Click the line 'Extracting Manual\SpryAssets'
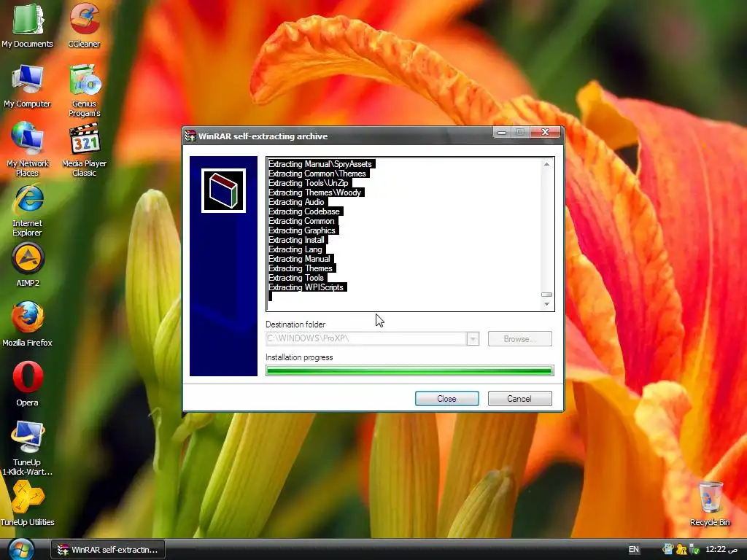 (320, 164)
